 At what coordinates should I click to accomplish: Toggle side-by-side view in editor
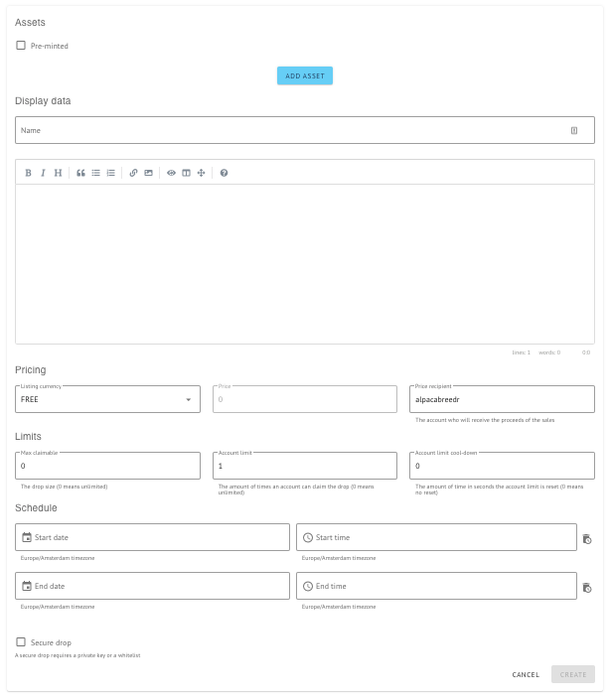coord(186,173)
